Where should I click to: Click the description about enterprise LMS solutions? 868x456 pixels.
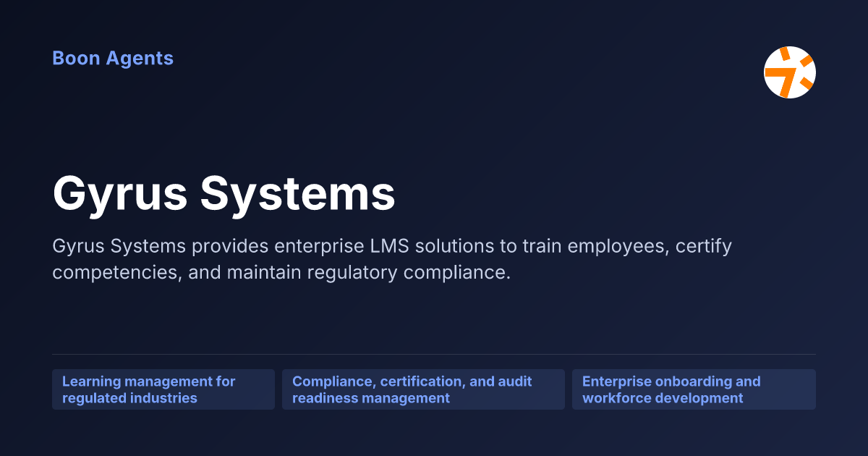[x=392, y=260]
